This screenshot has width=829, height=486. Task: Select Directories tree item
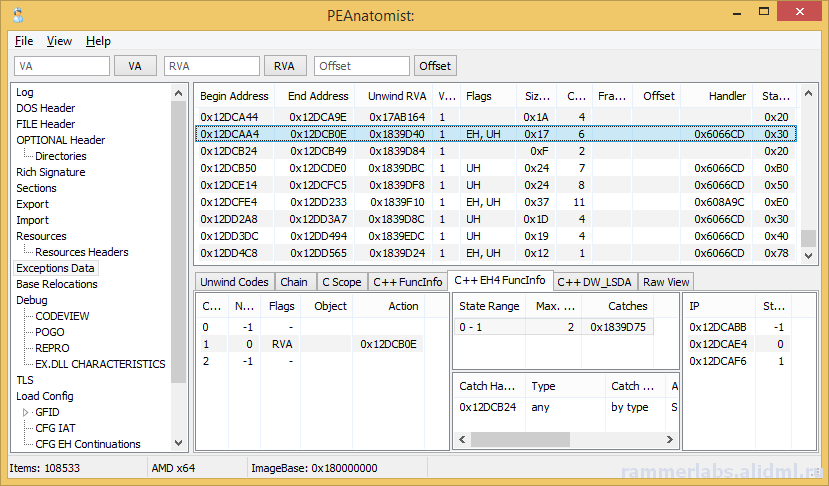click(61, 156)
